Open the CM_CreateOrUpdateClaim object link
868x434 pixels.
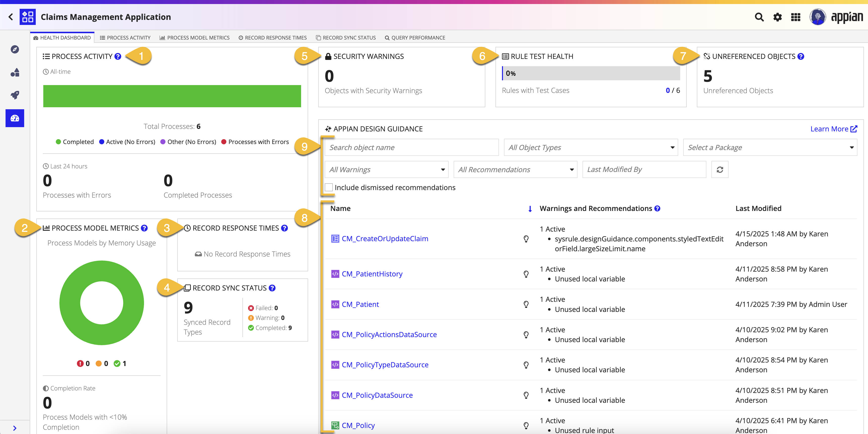click(x=385, y=239)
